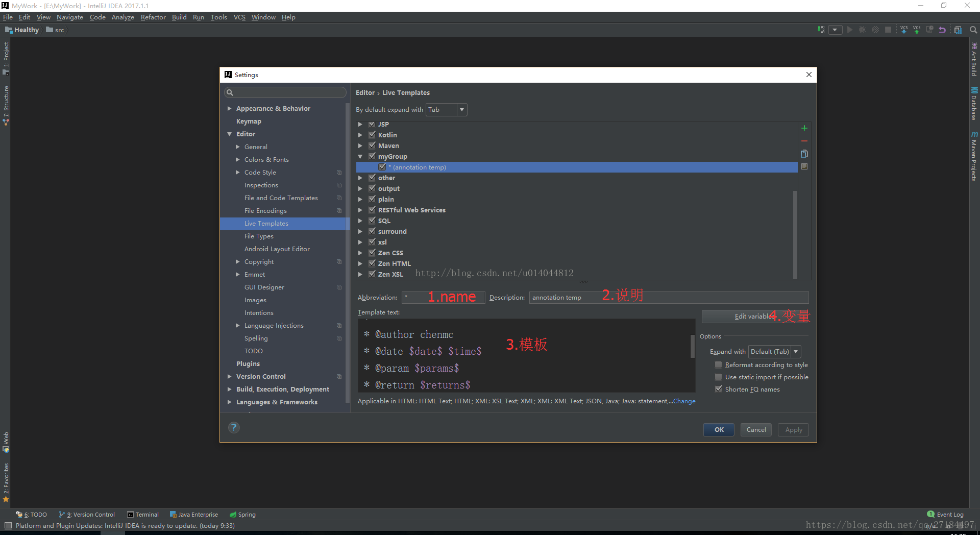980x535 pixels.
Task: Select File and Code Templates in settings tree
Action: tap(281, 198)
